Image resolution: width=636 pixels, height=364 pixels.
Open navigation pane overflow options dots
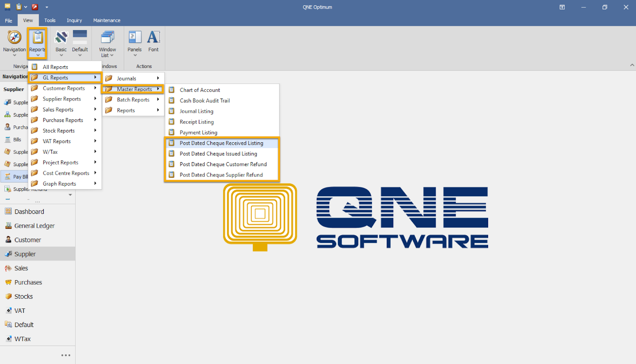point(66,355)
